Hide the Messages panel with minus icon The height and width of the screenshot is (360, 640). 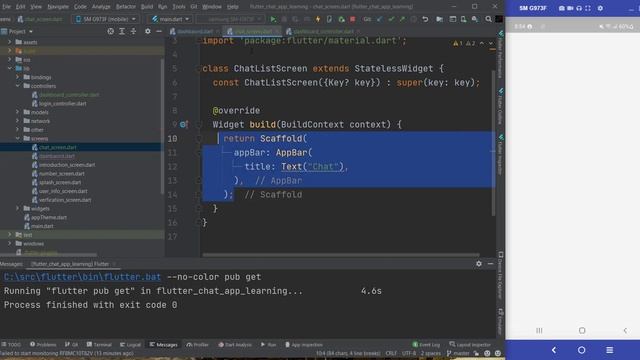point(490,264)
